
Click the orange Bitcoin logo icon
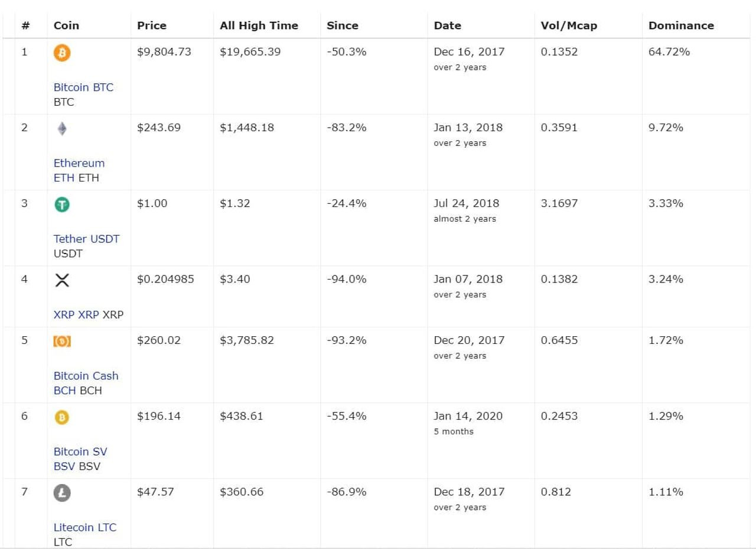point(62,53)
